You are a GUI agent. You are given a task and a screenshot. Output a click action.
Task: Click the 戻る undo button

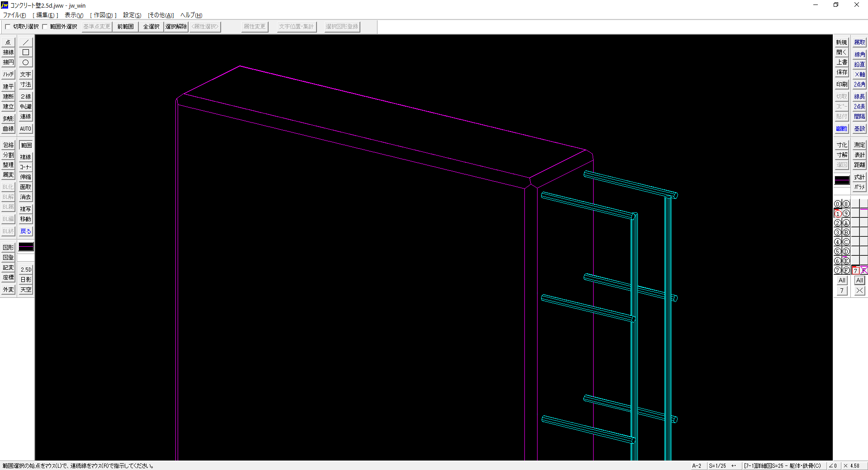coord(26,231)
